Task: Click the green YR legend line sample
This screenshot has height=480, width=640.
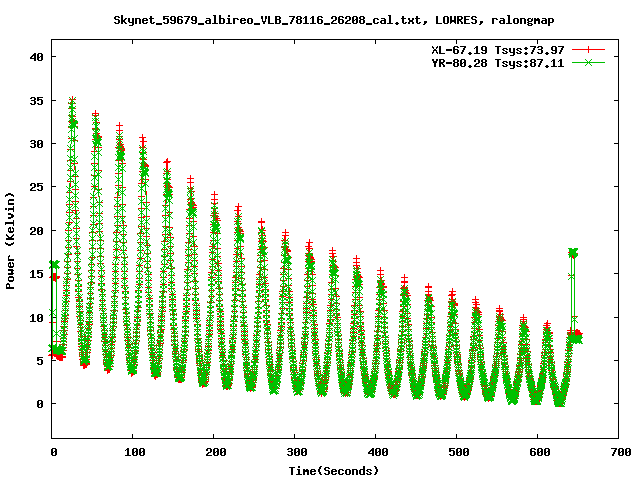Action: [x=589, y=62]
